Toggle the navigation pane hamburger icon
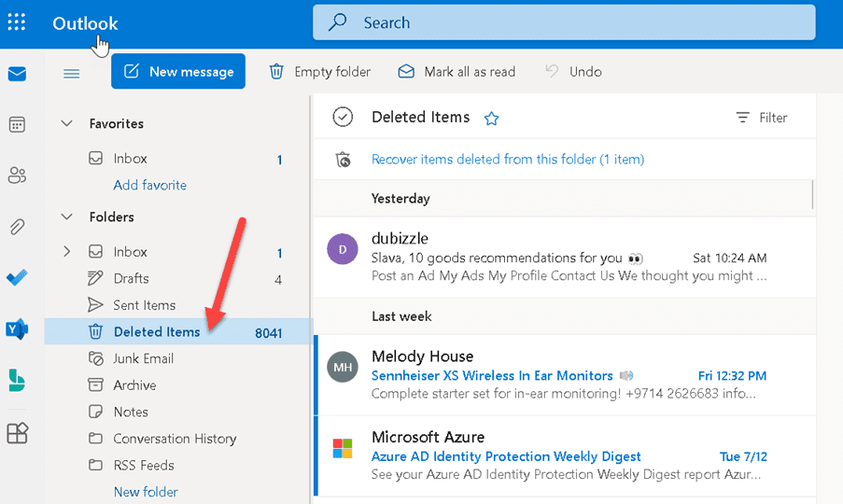 coord(72,73)
